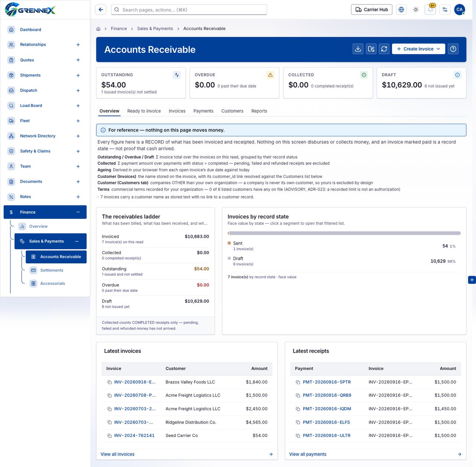This screenshot has height=467, width=476.
Task: Open the Settlements sidebar item
Action: point(52,270)
